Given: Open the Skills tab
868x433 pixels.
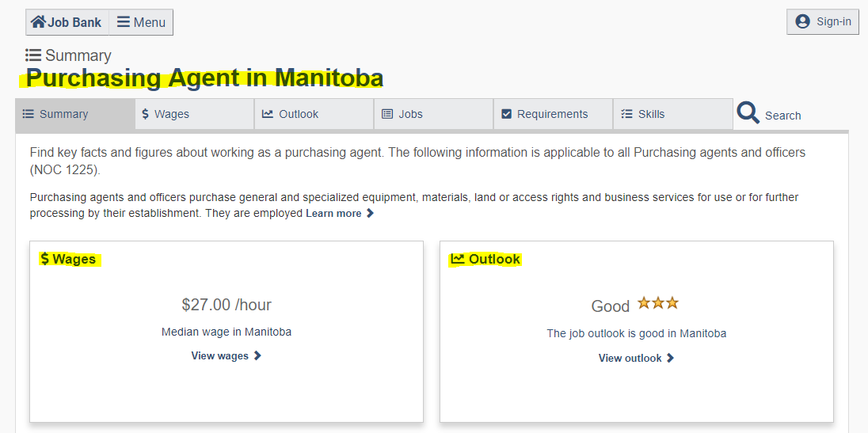Looking at the screenshot, I should [x=673, y=114].
